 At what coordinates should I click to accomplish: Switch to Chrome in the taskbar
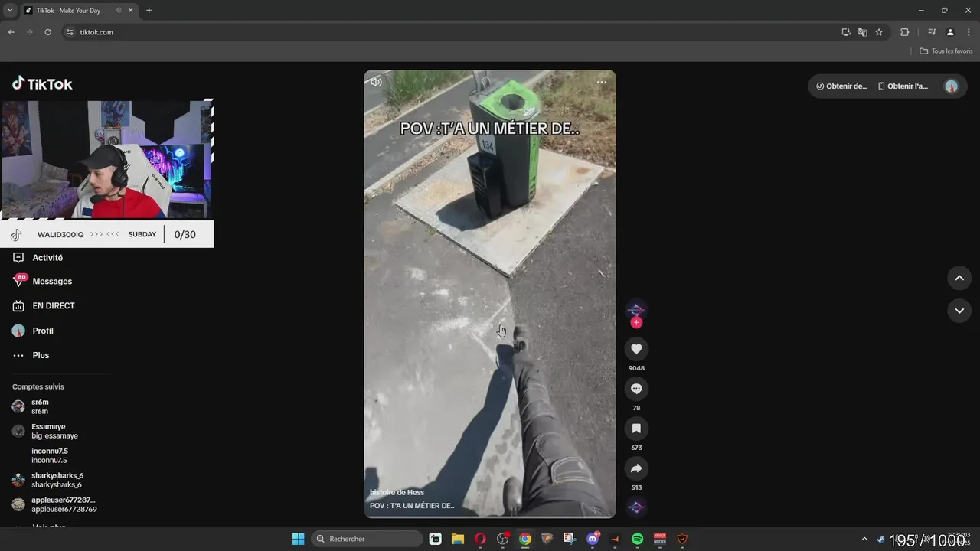524,539
